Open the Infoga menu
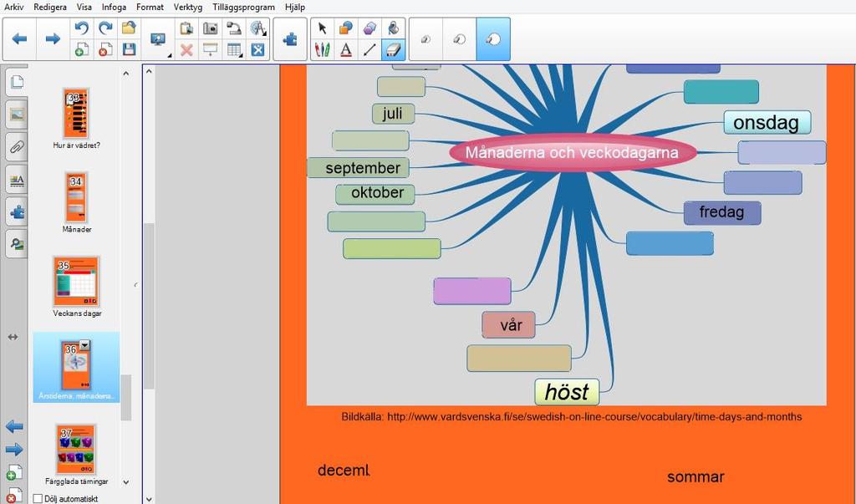This screenshot has height=504, width=856. tap(114, 7)
